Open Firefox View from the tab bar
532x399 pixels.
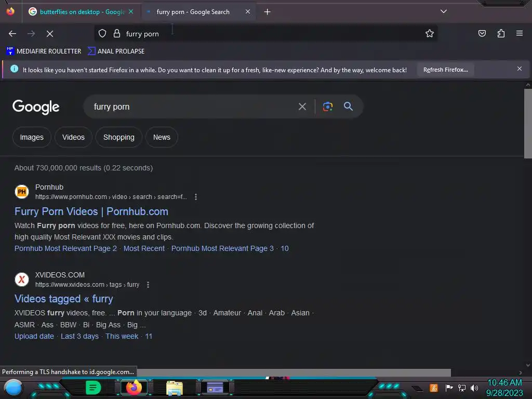10,11
